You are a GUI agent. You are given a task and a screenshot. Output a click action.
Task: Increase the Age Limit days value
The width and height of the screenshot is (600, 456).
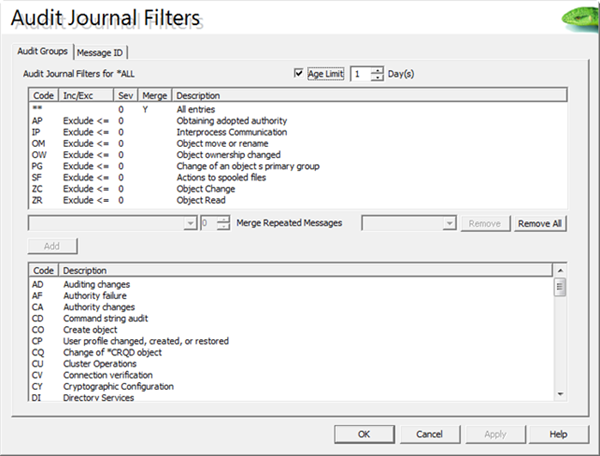coord(377,69)
